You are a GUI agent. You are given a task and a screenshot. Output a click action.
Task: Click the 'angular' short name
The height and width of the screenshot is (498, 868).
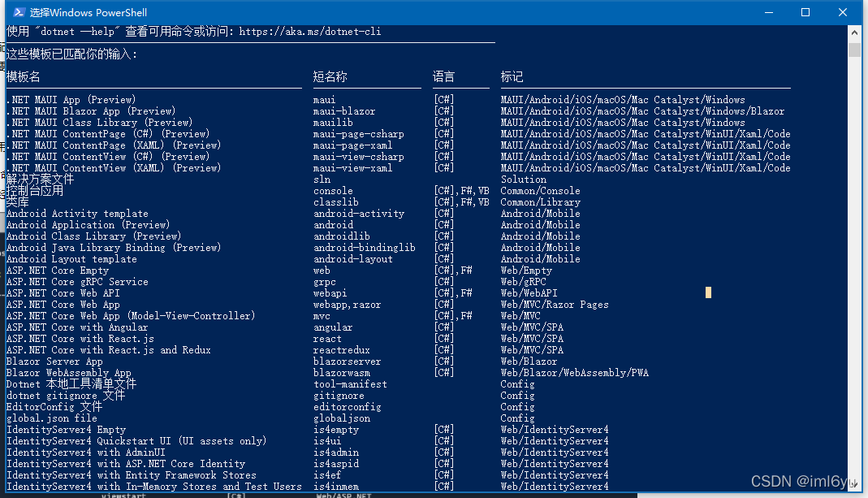point(333,327)
